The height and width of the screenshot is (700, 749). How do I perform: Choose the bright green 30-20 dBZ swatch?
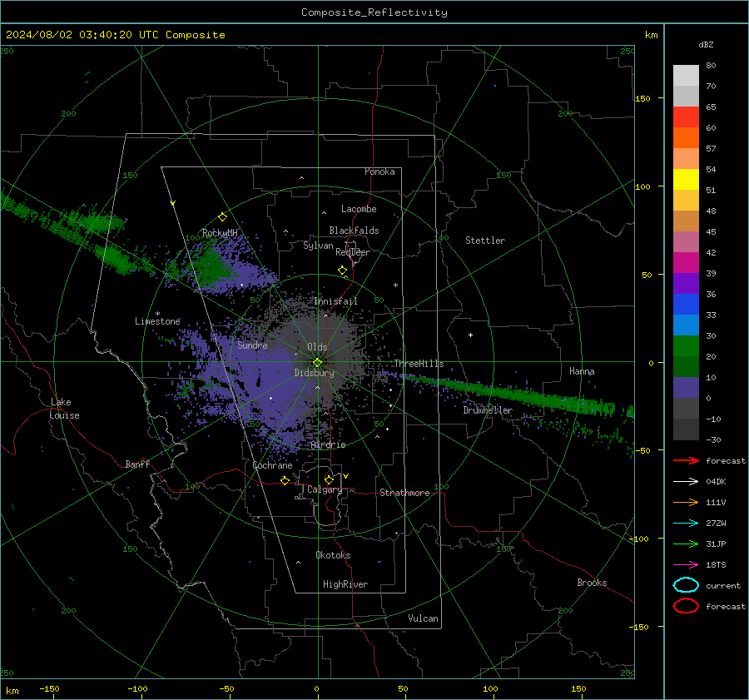click(686, 346)
